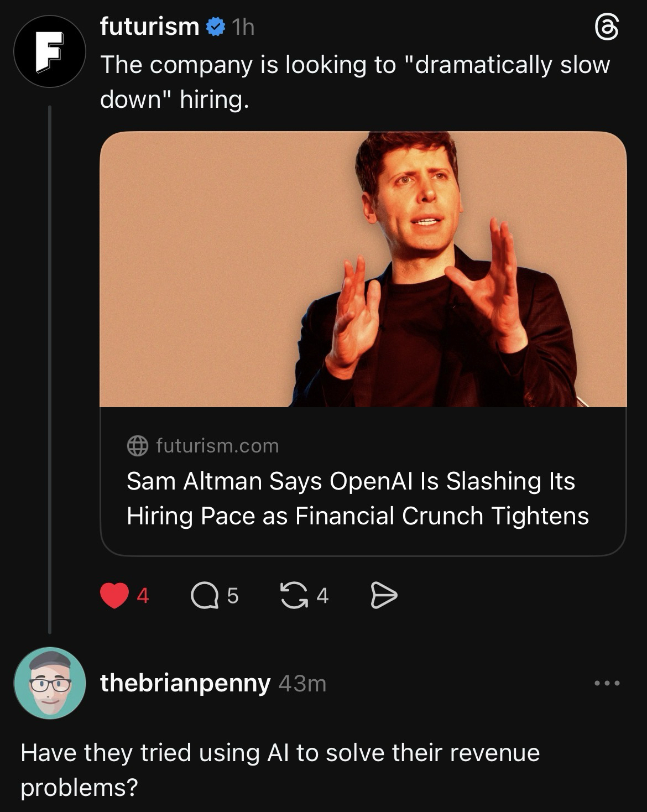Viewport: 647px width, 812px height.
Task: Unlike the post with the red heart
Action: pos(114,595)
